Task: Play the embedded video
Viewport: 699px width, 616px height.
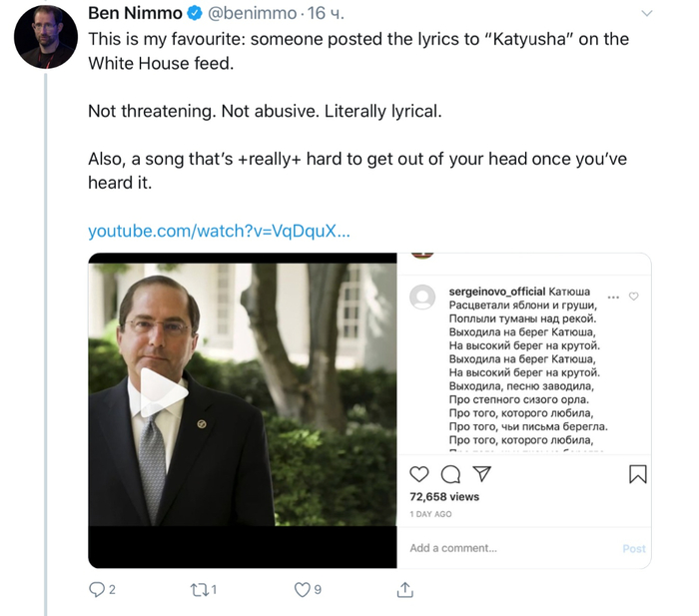Action: pyautogui.click(x=164, y=392)
